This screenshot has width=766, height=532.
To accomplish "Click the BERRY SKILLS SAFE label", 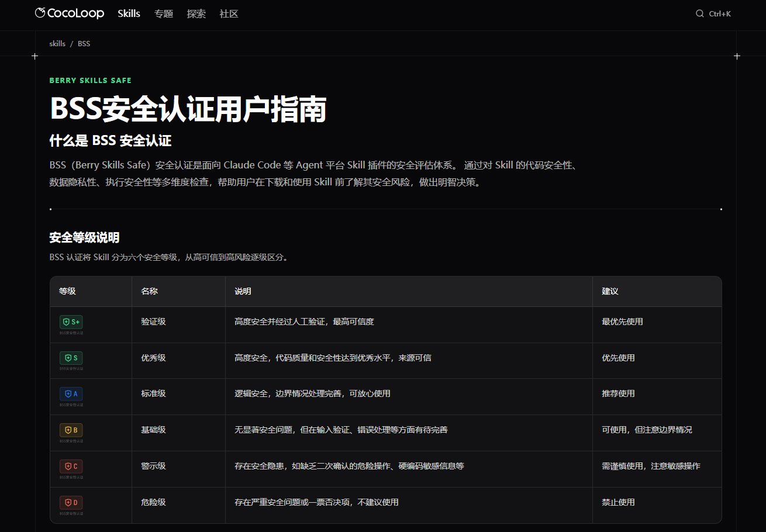I will [91, 80].
